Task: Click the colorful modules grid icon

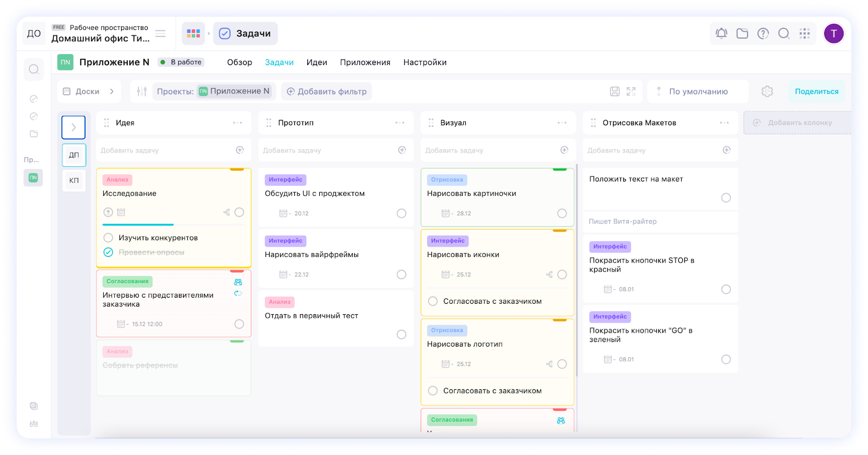Action: [194, 34]
